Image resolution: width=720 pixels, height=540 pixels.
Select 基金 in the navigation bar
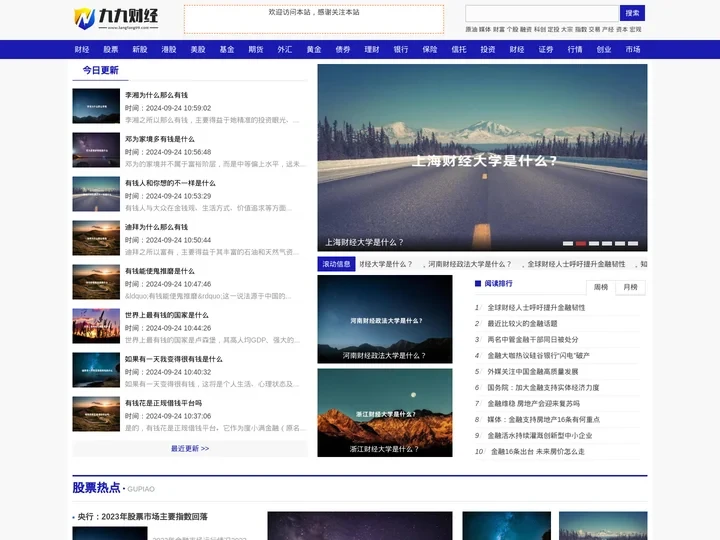(x=227, y=50)
